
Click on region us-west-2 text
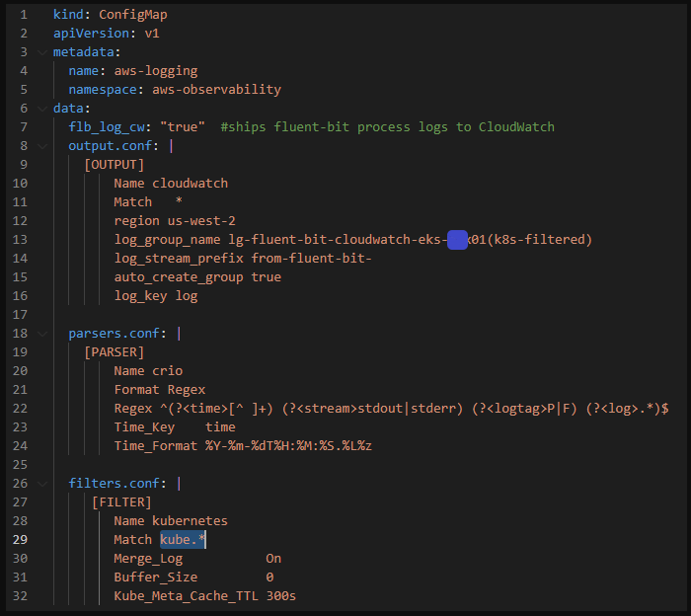174,221
